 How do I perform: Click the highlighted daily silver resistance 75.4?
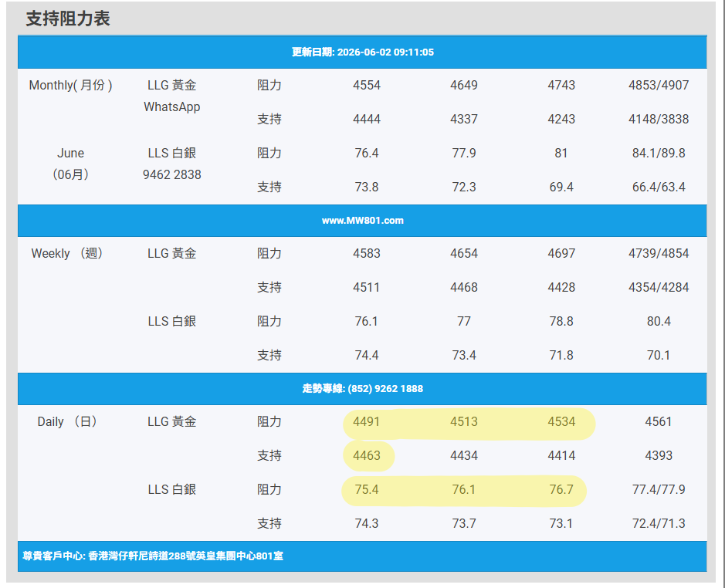tap(367, 489)
